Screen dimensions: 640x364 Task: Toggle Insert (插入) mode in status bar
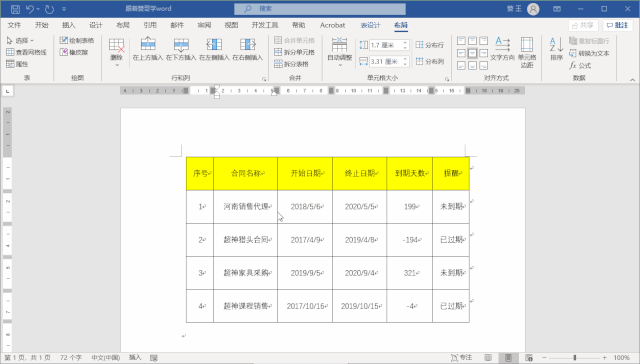[135, 357]
